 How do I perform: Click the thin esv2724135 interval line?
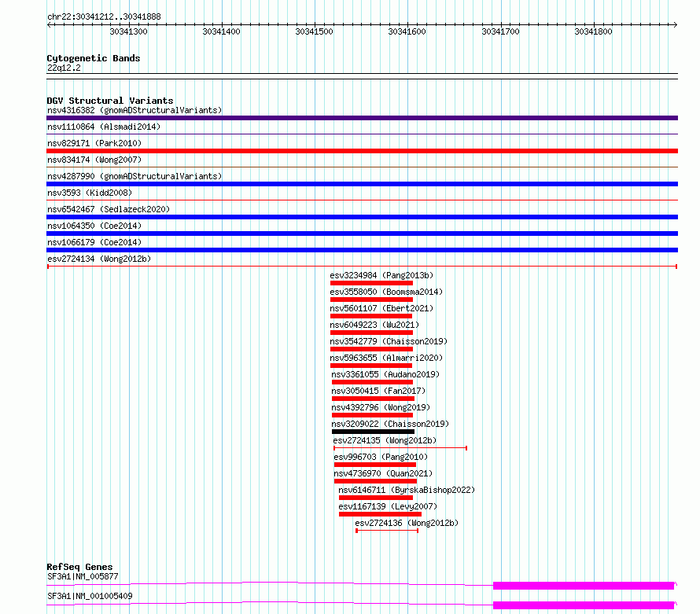pos(400,448)
